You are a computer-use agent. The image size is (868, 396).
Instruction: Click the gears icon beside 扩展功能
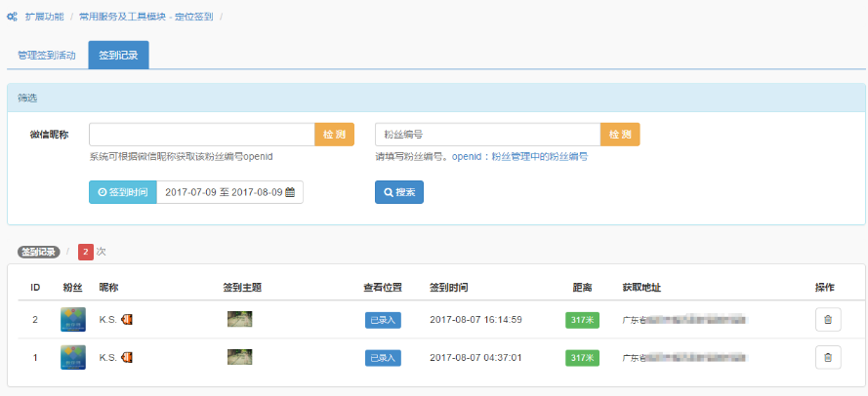coord(12,18)
